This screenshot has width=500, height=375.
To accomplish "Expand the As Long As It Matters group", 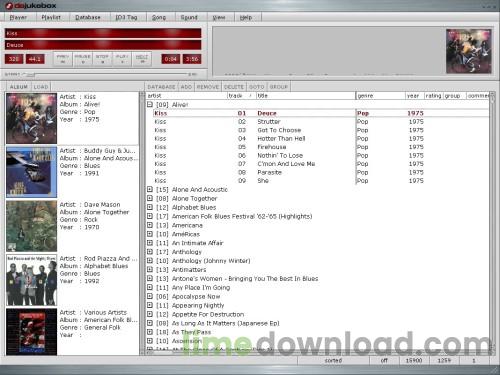I will coord(150,323).
